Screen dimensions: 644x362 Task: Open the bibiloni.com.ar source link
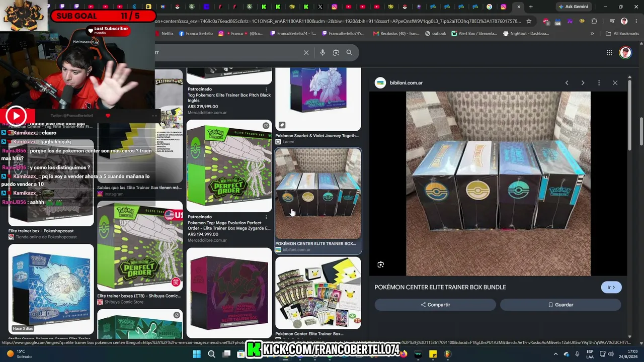pos(406,83)
